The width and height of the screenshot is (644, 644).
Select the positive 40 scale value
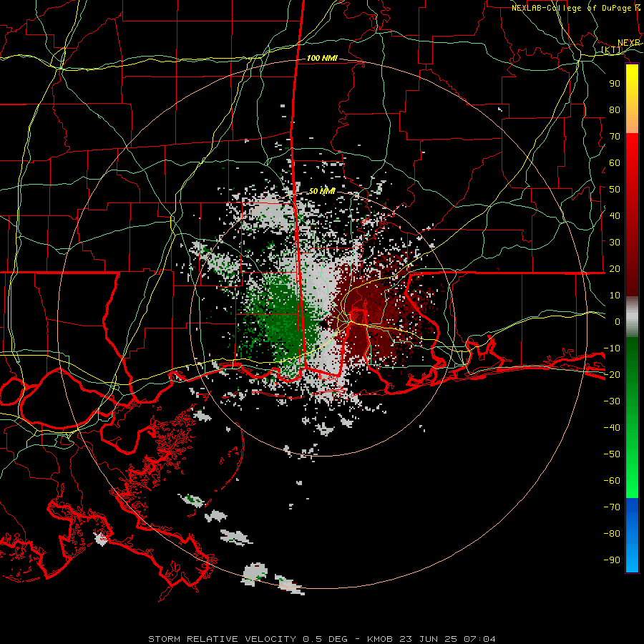[x=615, y=215]
